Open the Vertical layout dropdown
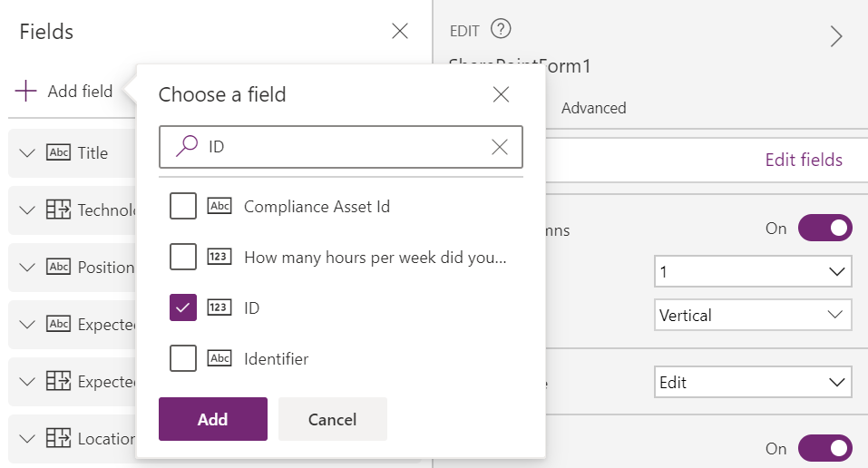The height and width of the screenshot is (468, 868). [753, 315]
